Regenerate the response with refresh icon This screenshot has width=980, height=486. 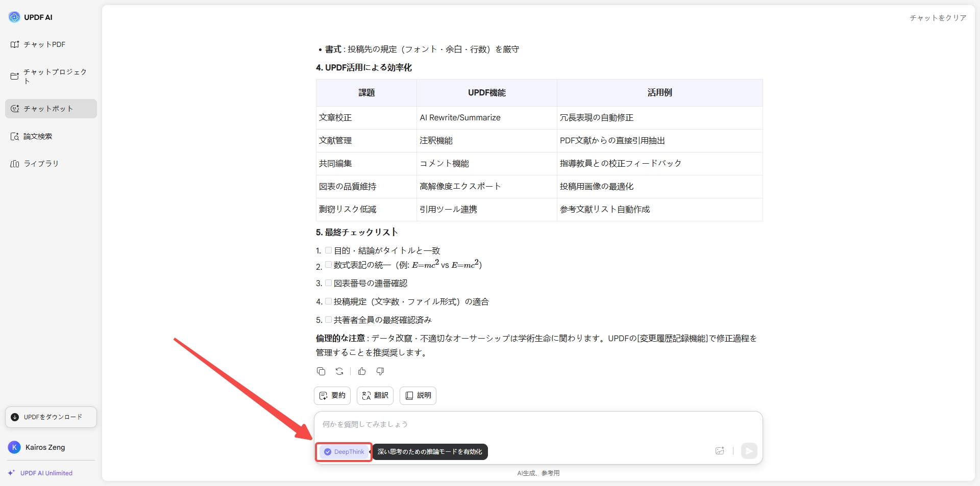(x=339, y=371)
